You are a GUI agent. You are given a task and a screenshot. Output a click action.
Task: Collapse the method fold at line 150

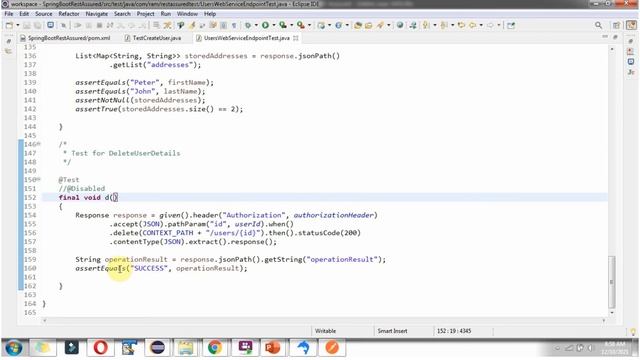[39, 180]
